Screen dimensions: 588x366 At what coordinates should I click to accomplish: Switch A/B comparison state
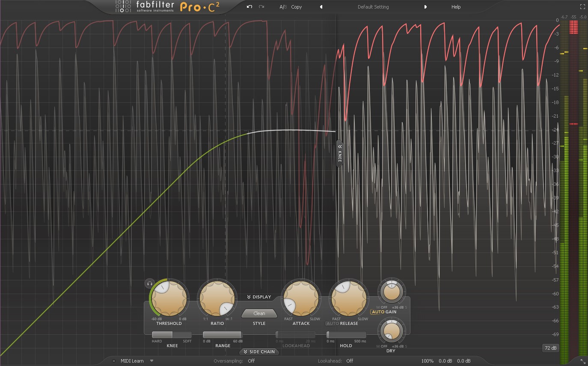(283, 7)
